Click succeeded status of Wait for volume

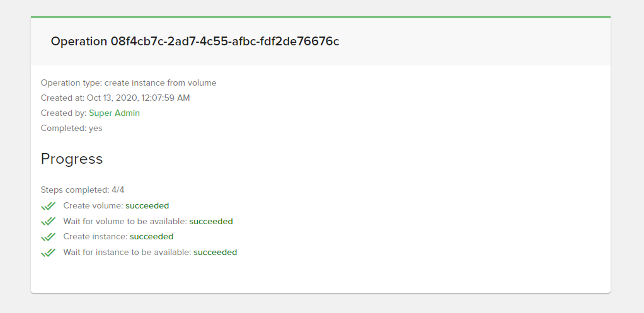211,222
